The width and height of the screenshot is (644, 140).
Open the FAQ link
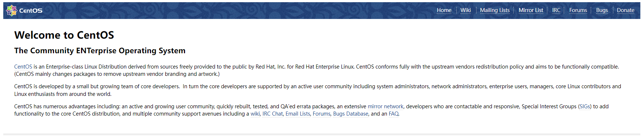394,114
